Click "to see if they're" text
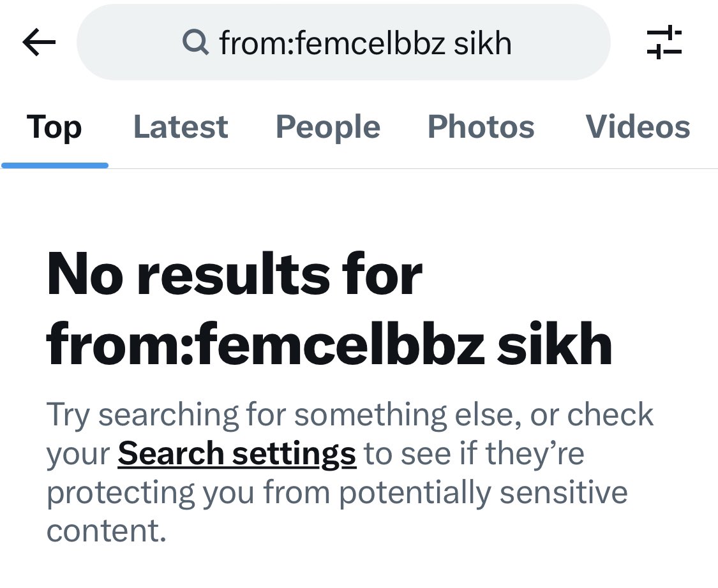The width and height of the screenshot is (718, 588). pyautogui.click(x=474, y=453)
